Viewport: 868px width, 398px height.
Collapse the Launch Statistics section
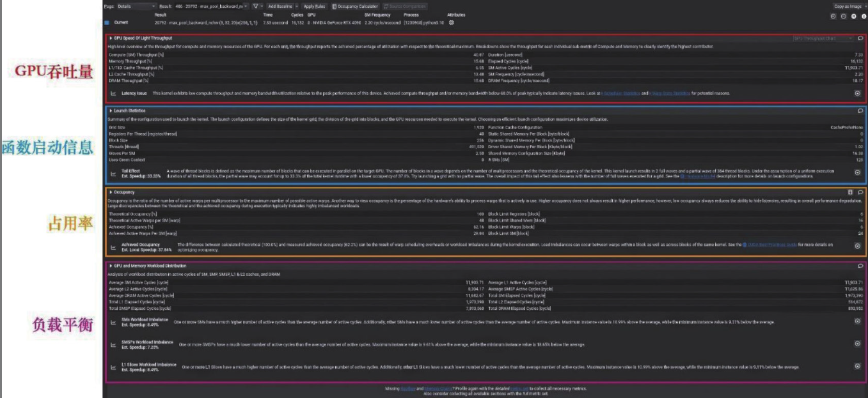(x=111, y=111)
